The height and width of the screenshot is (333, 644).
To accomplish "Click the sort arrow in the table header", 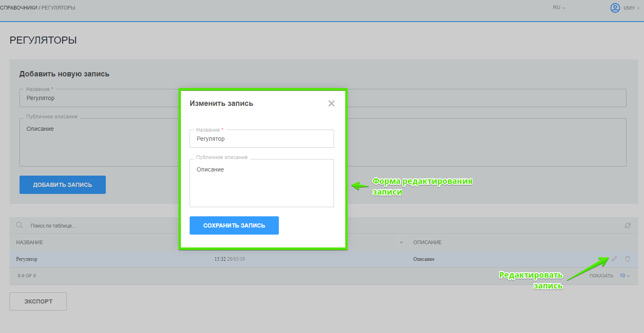I will point(401,242).
